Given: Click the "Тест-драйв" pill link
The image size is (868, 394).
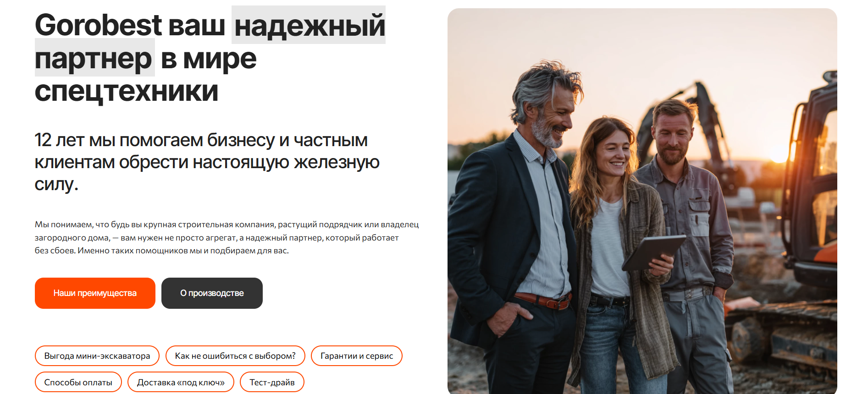Looking at the screenshot, I should 272,382.
